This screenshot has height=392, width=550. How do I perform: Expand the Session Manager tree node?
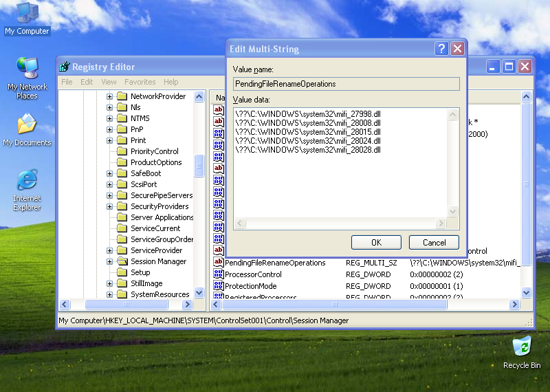click(109, 261)
